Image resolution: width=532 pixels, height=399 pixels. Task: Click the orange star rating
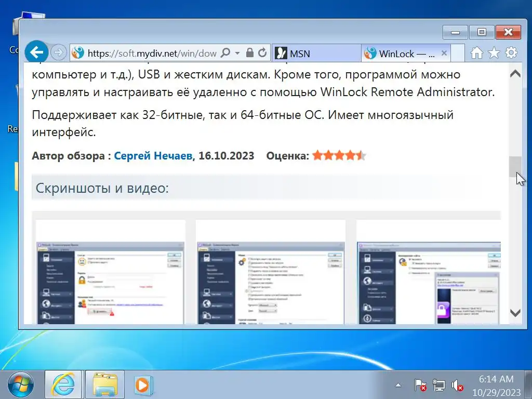coord(339,155)
